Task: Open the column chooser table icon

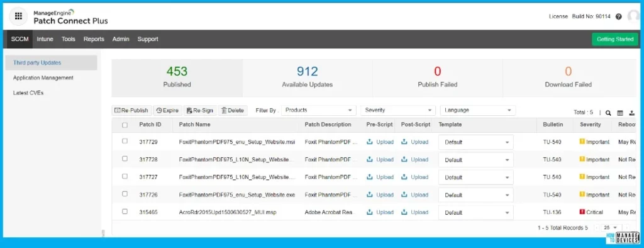Action: (620, 113)
